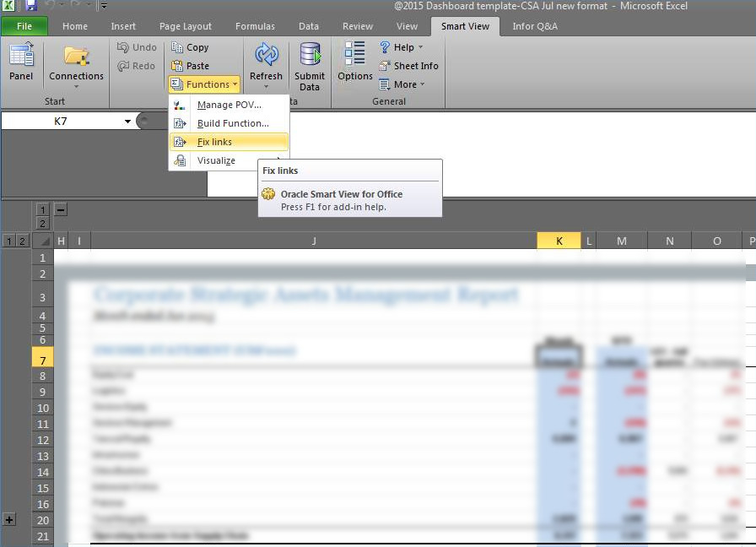Select column L header
Image resolution: width=756 pixels, height=547 pixels.
click(589, 241)
